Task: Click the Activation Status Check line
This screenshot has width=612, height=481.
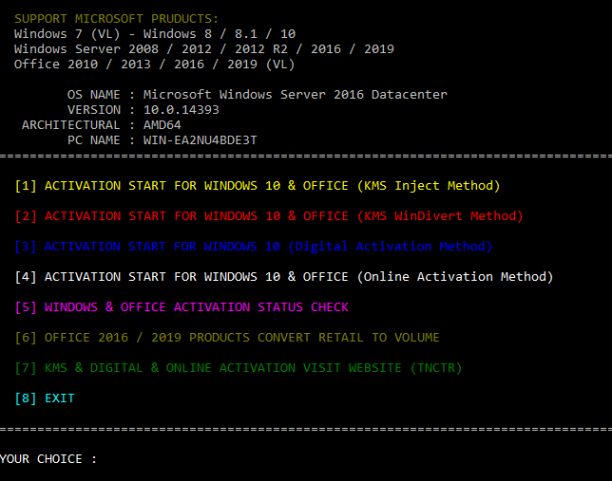Action: (x=181, y=307)
